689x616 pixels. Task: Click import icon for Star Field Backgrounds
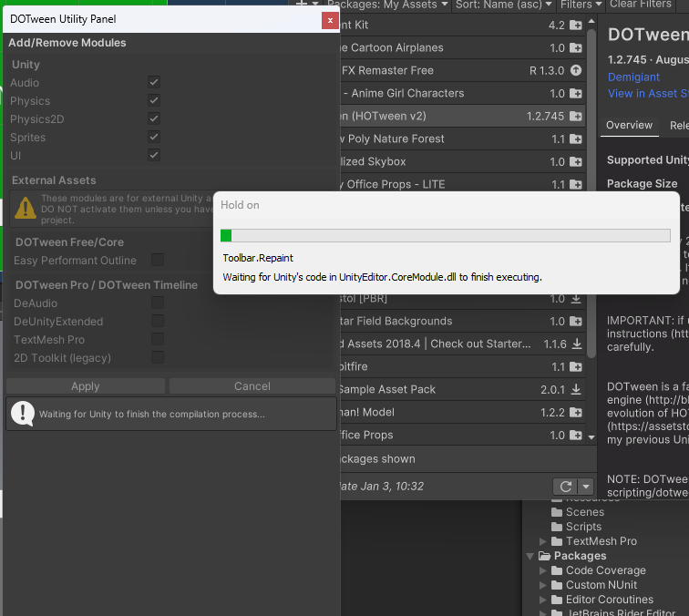[576, 321]
